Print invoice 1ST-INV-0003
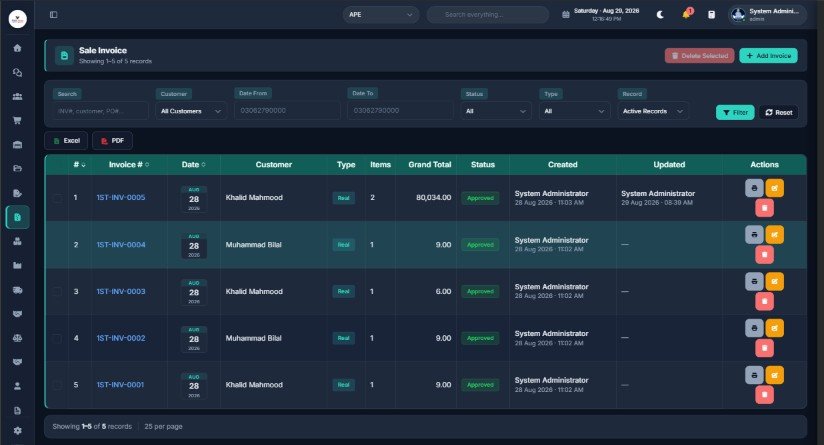Screen dimensions: 824x445 coord(754,282)
